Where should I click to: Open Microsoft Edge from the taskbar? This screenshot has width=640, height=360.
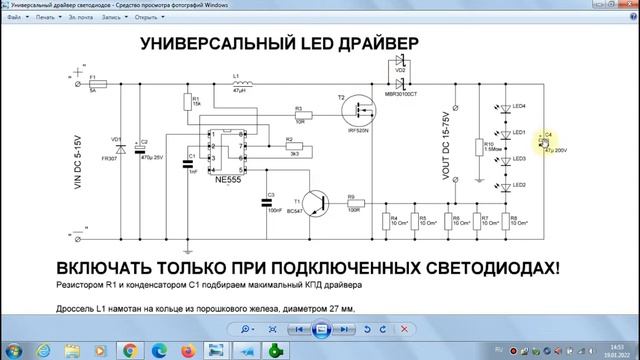point(159,351)
